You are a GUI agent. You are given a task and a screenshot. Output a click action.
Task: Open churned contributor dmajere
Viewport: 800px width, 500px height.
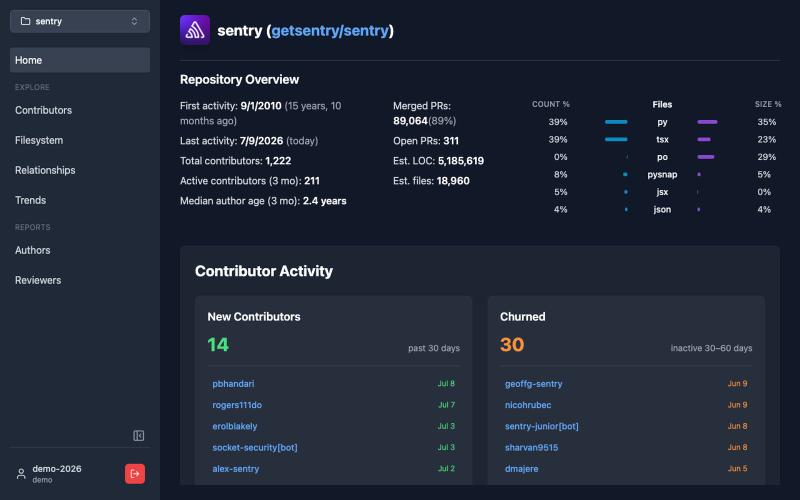click(x=521, y=469)
